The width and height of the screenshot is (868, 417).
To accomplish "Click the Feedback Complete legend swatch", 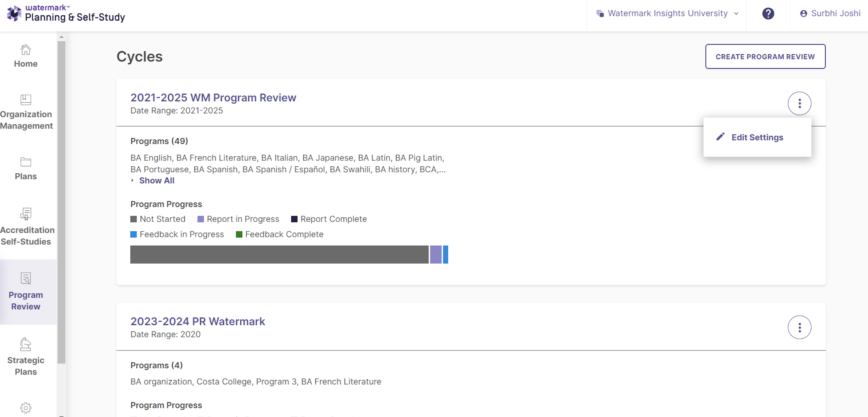I will pyautogui.click(x=239, y=234).
